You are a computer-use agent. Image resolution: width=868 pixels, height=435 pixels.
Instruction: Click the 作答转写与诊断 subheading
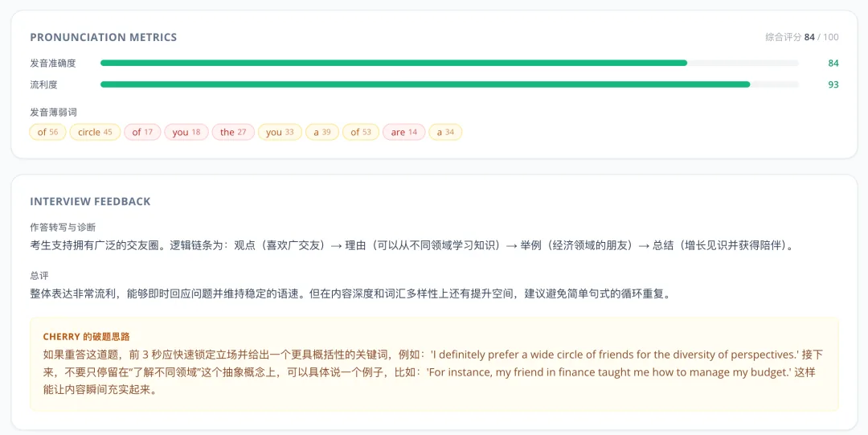(x=63, y=228)
